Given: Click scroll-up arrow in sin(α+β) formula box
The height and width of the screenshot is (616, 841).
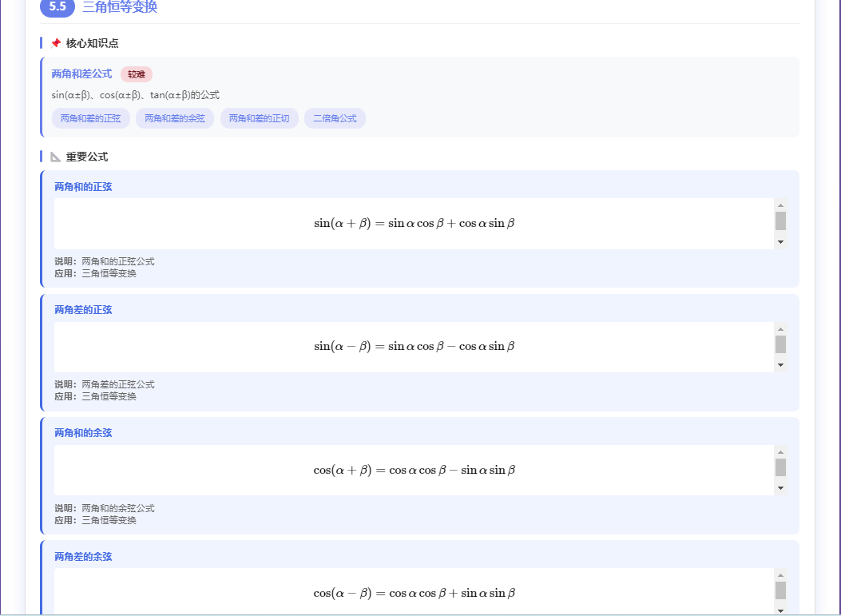Looking at the screenshot, I should (780, 205).
